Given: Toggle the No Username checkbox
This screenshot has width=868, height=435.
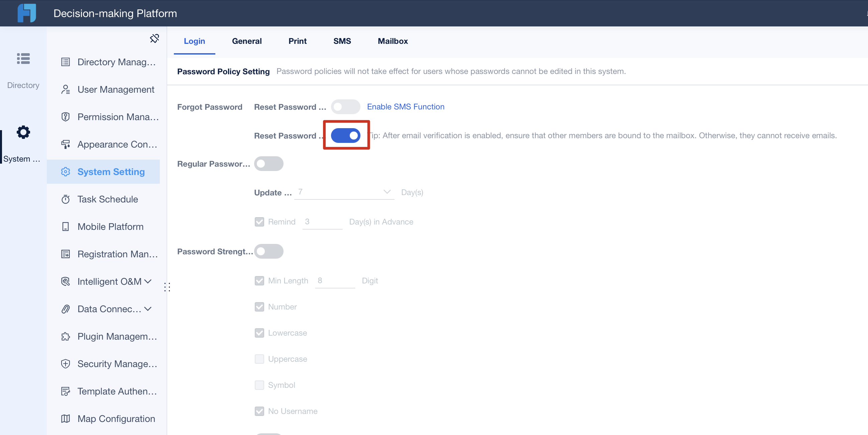Looking at the screenshot, I should (x=259, y=411).
